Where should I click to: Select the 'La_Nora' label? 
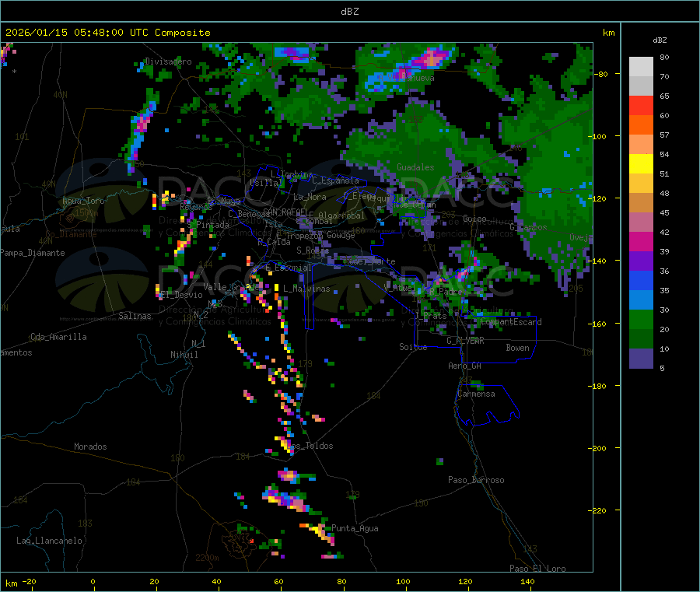click(x=310, y=197)
